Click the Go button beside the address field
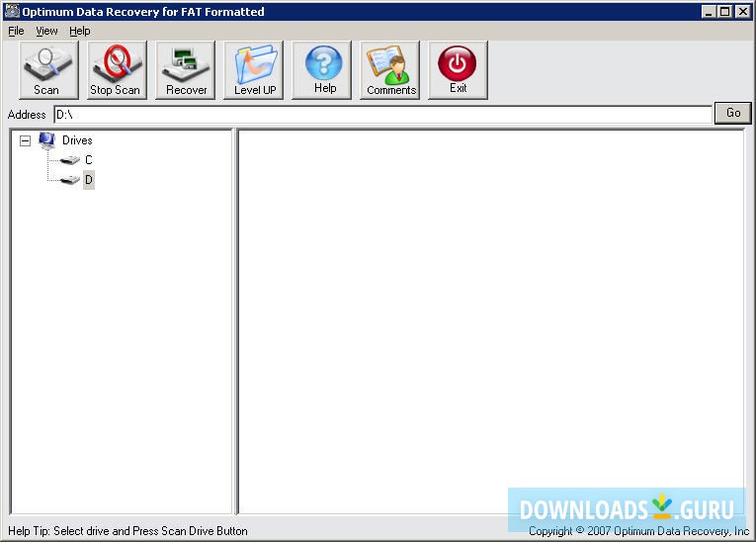This screenshot has width=756, height=542. [x=733, y=113]
